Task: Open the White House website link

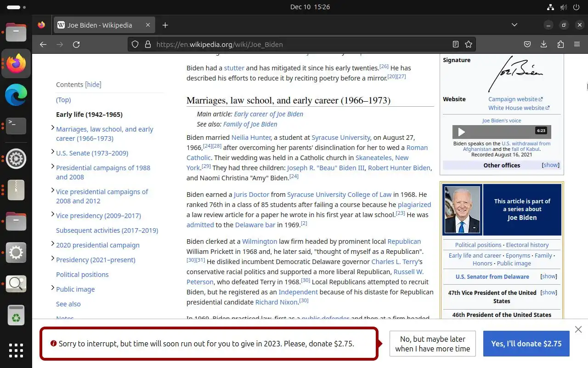Action: point(519,108)
